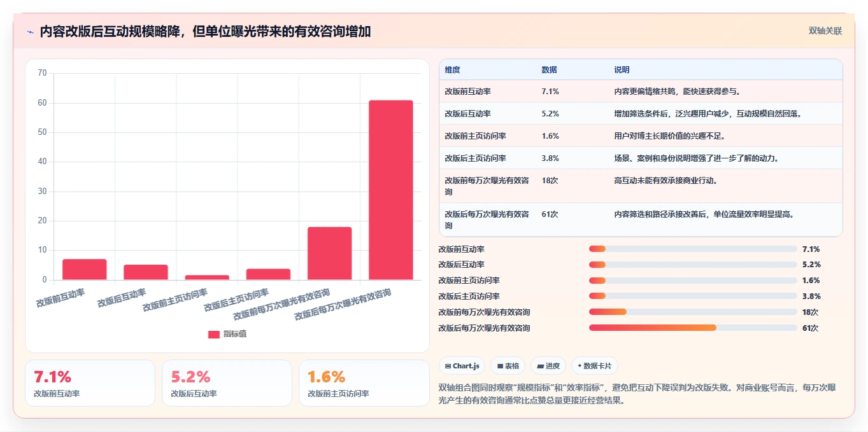Click the chart y-axis label 70
868x432 pixels.
pyautogui.click(x=43, y=73)
